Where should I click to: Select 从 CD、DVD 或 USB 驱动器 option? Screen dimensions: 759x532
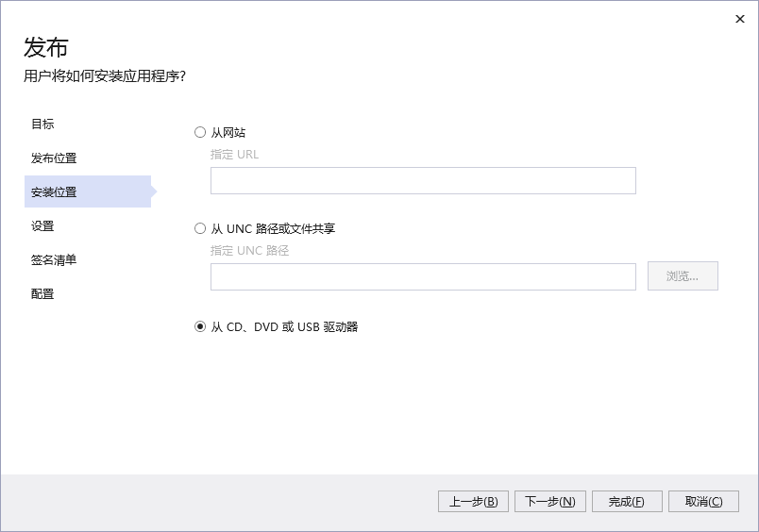coord(200,327)
